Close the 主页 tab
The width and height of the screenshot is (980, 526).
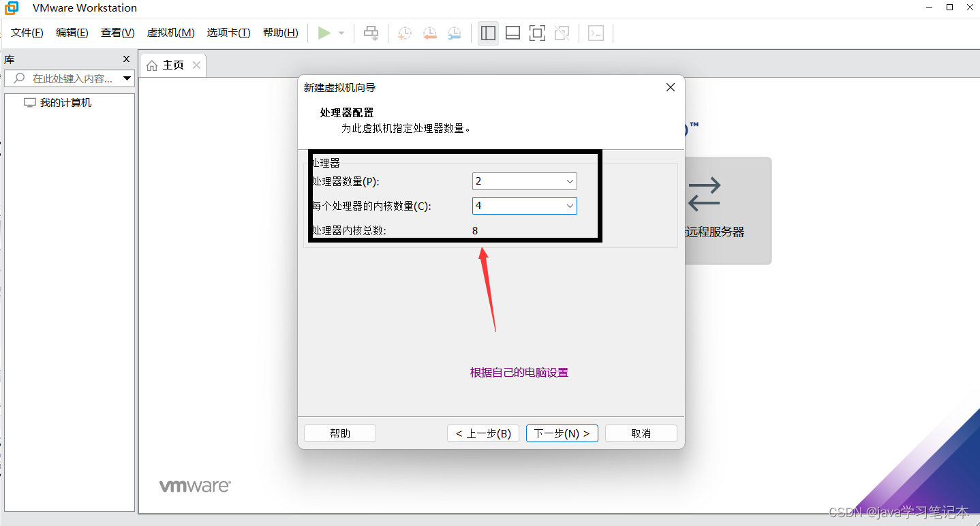pos(196,65)
